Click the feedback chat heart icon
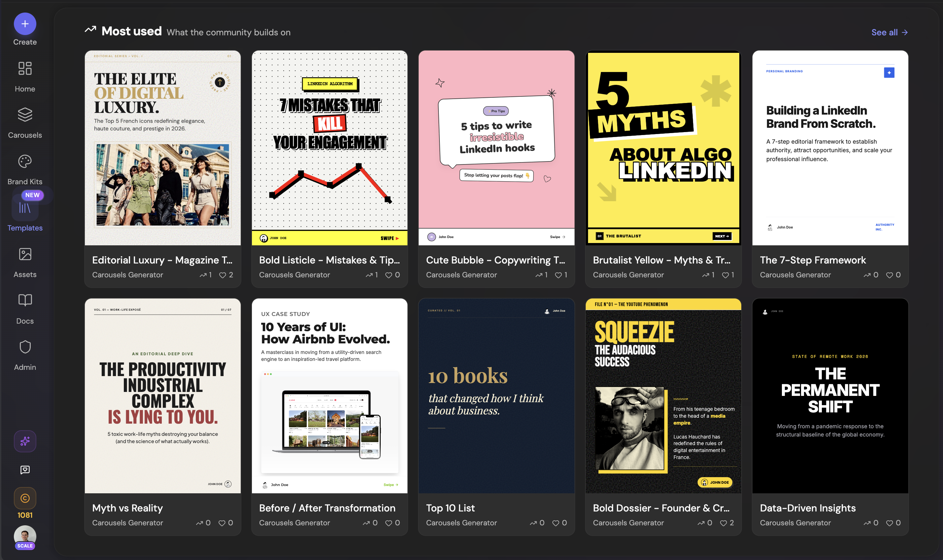The height and width of the screenshot is (560, 943). [x=25, y=470]
